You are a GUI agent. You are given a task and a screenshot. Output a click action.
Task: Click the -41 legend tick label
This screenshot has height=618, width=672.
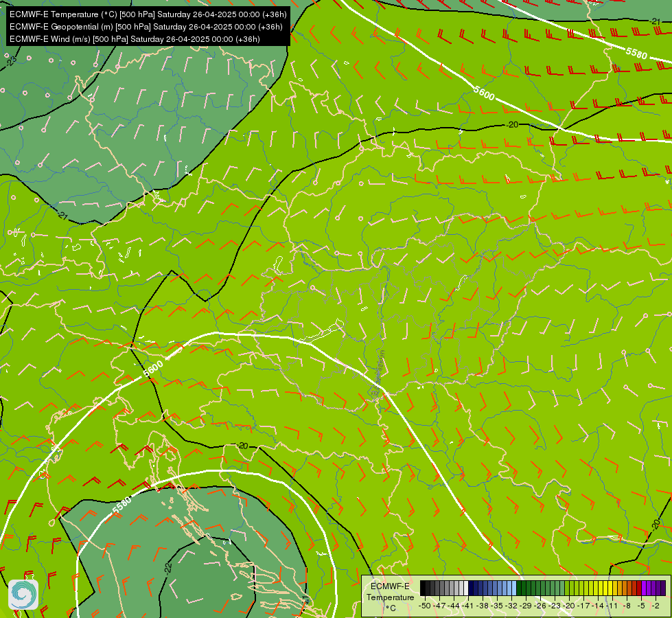pyautogui.click(x=467, y=606)
